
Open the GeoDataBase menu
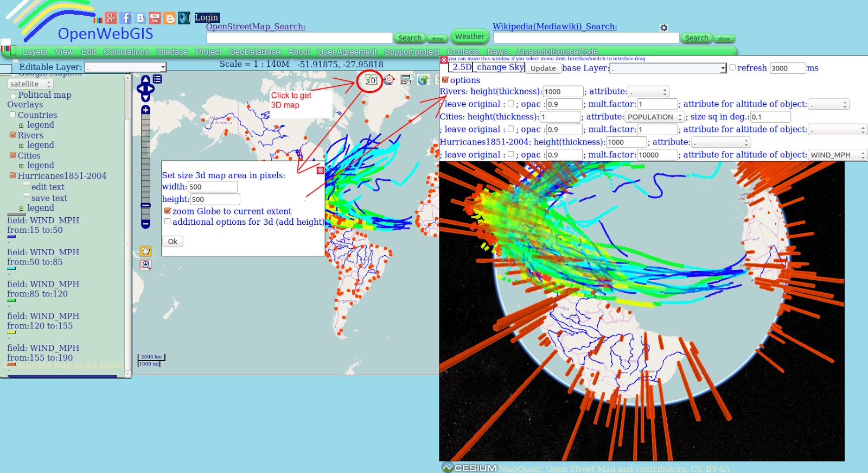pos(254,52)
